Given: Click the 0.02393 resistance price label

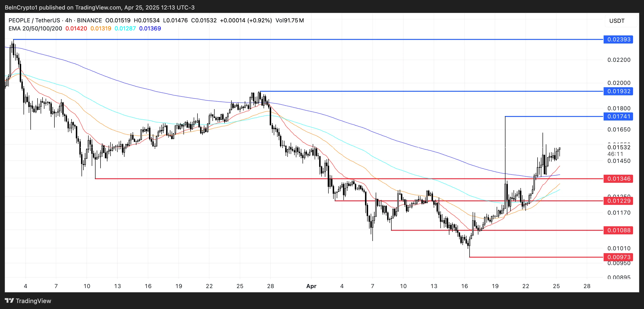Looking at the screenshot, I should (x=619, y=39).
